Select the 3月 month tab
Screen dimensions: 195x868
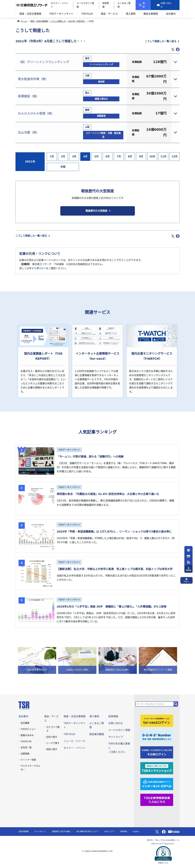[74, 156]
